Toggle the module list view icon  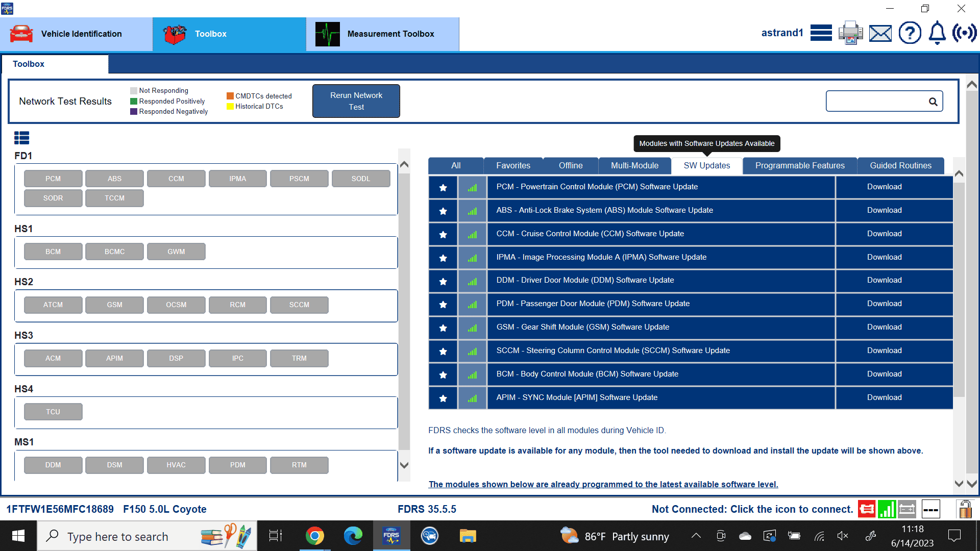click(21, 138)
